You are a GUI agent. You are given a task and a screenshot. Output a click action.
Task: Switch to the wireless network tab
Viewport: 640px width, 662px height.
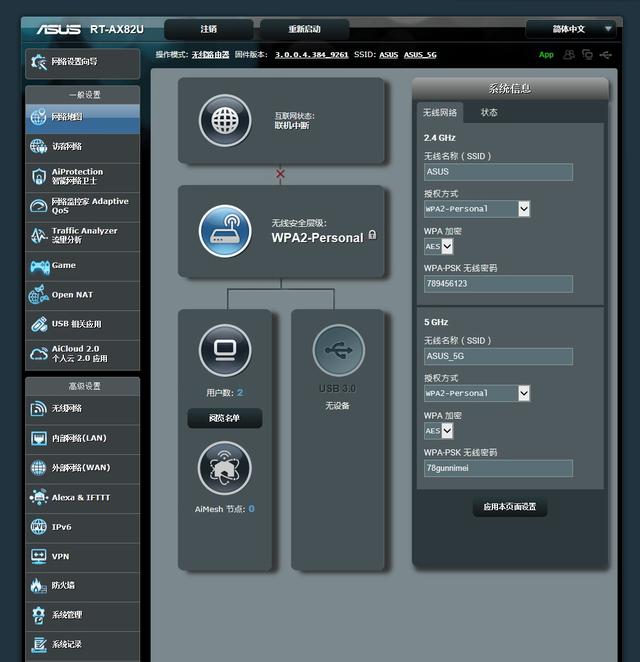point(440,113)
